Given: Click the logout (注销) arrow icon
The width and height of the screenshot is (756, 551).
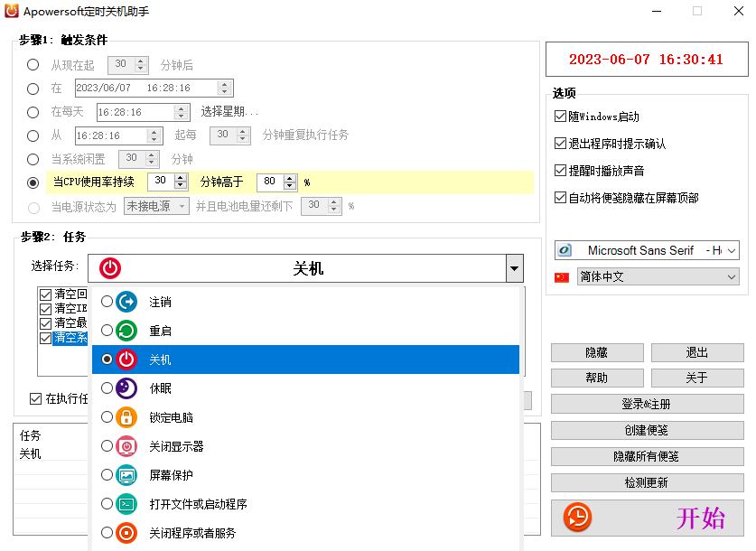Looking at the screenshot, I should pos(126,302).
